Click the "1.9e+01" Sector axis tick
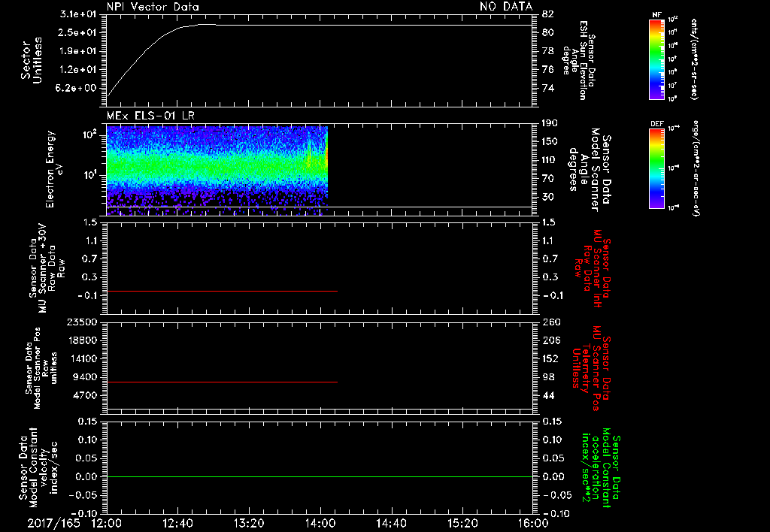The image size is (770, 532). tap(78, 51)
